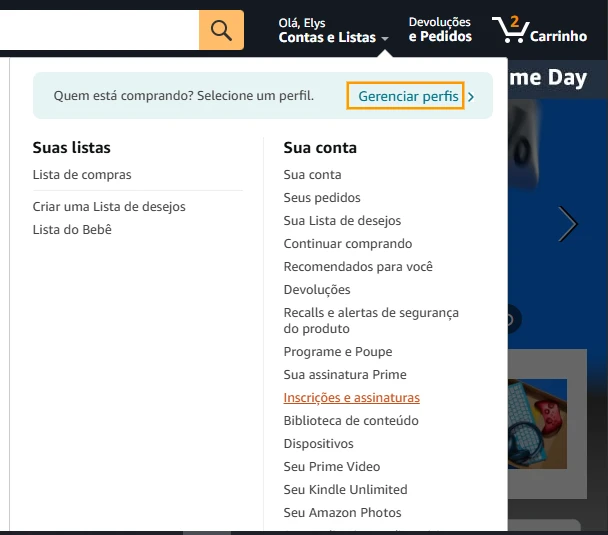Screen dimensions: 608x535
Task: Open Devoluções e Pedidos in the header
Action: tap(440, 29)
